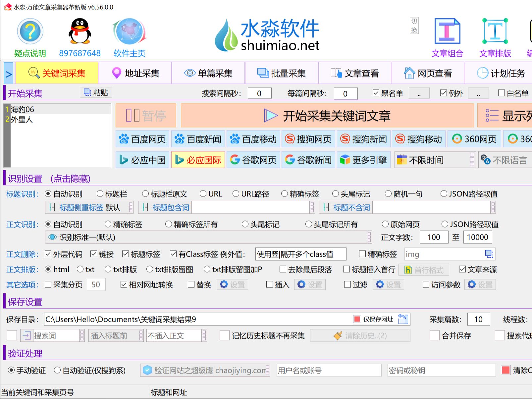Open 软件主页 globe icon
532x399 pixels.
(129, 31)
